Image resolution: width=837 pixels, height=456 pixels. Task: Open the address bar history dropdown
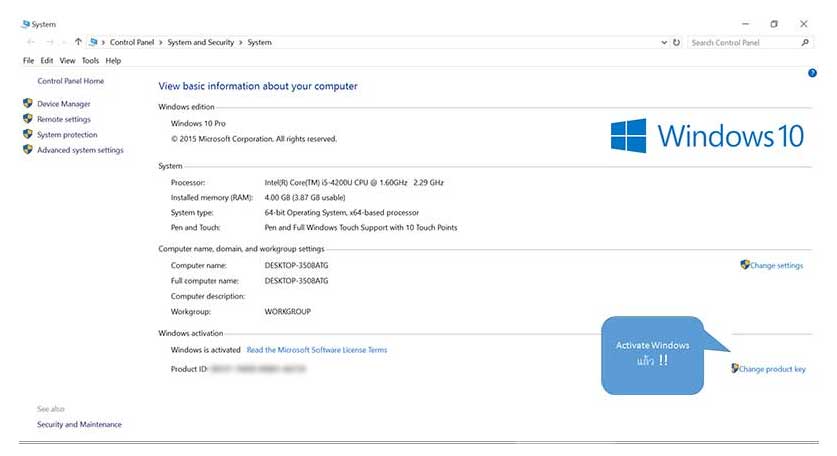tap(664, 42)
